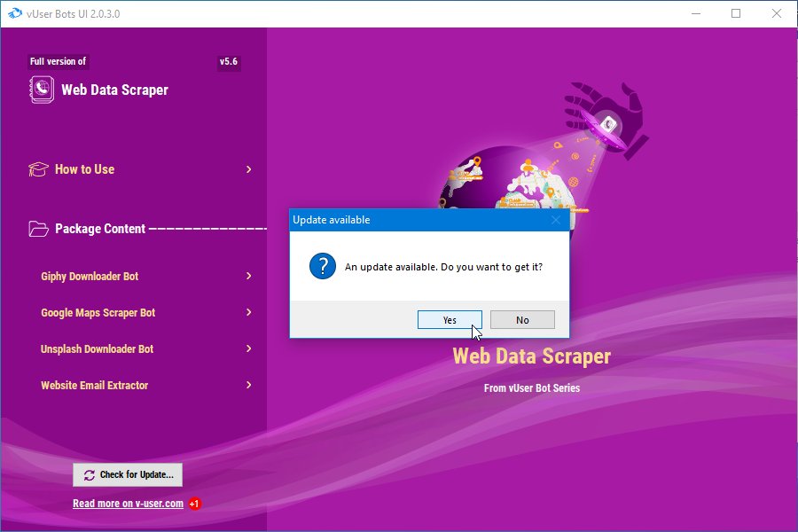Open Unsplash Downloader Bot

click(x=98, y=349)
